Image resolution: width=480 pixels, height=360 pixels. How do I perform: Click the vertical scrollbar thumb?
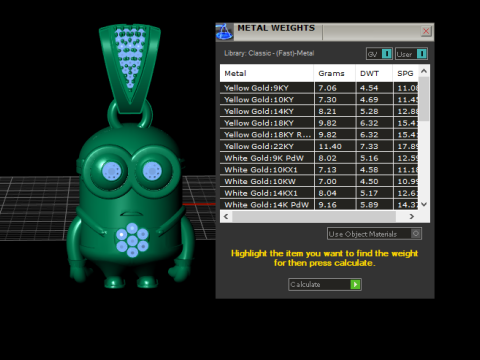pyautogui.click(x=424, y=99)
